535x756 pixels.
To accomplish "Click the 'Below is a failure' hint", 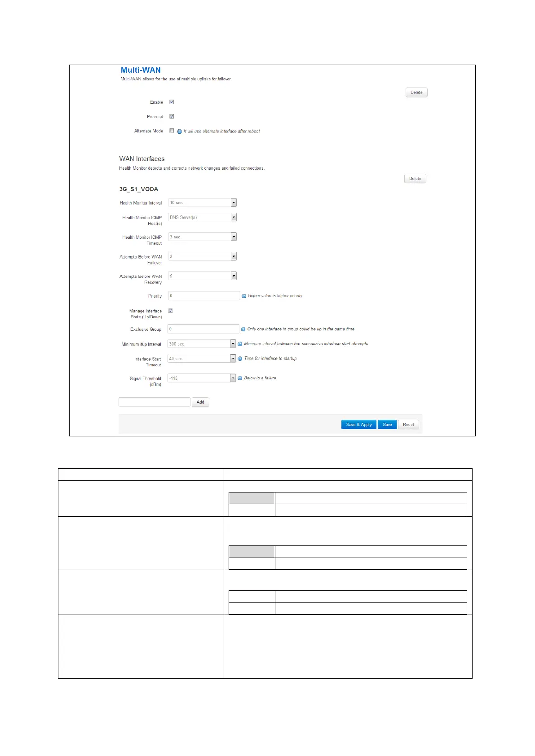I will [x=260, y=378].
